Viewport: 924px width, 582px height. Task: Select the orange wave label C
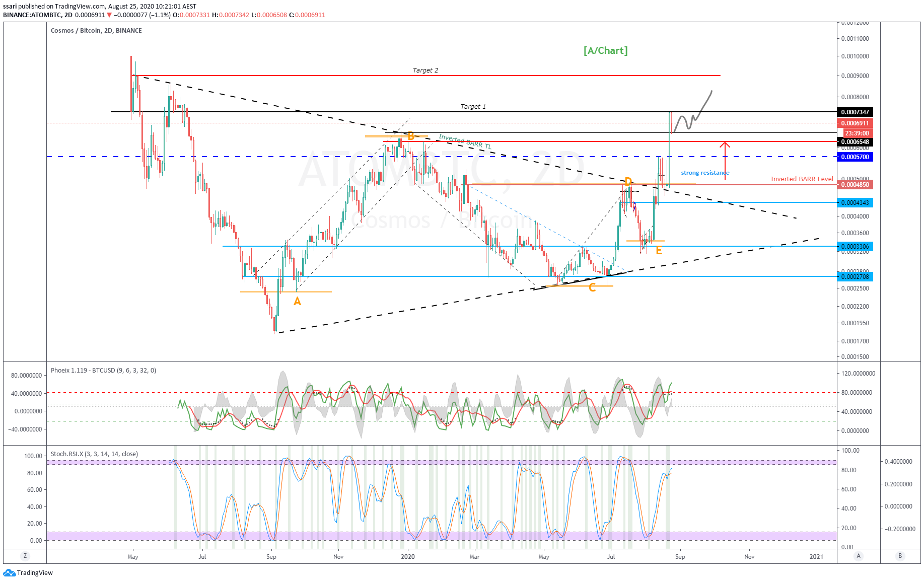pyautogui.click(x=592, y=287)
